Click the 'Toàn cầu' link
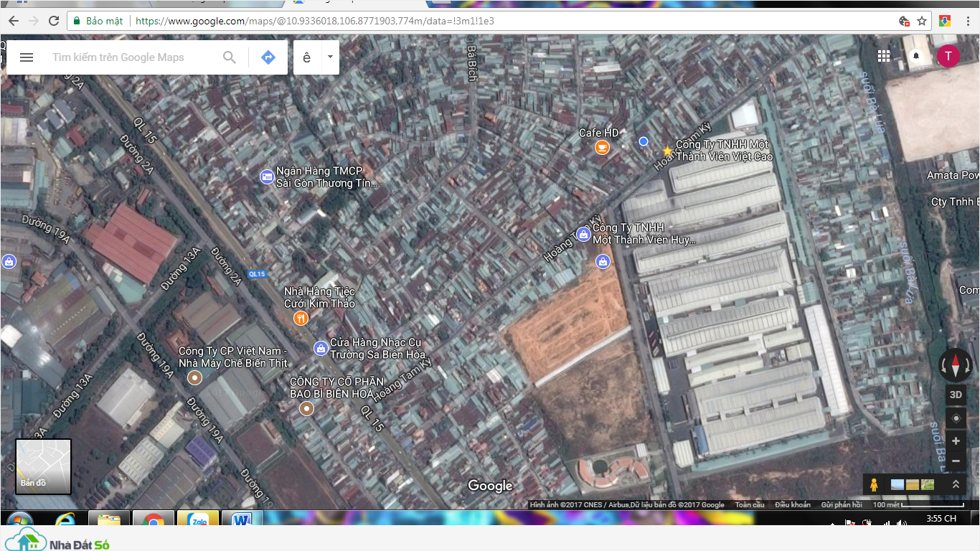Viewport: 980px width, 551px height. [x=750, y=505]
